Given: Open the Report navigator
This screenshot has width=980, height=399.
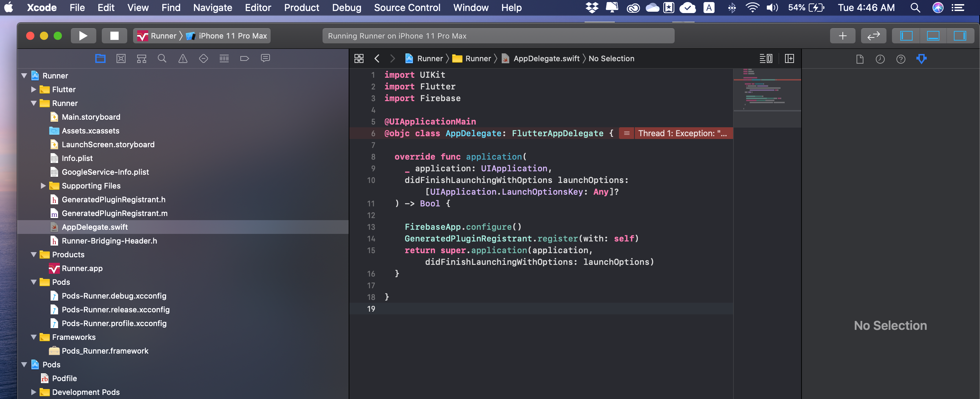Looking at the screenshot, I should pos(265,58).
